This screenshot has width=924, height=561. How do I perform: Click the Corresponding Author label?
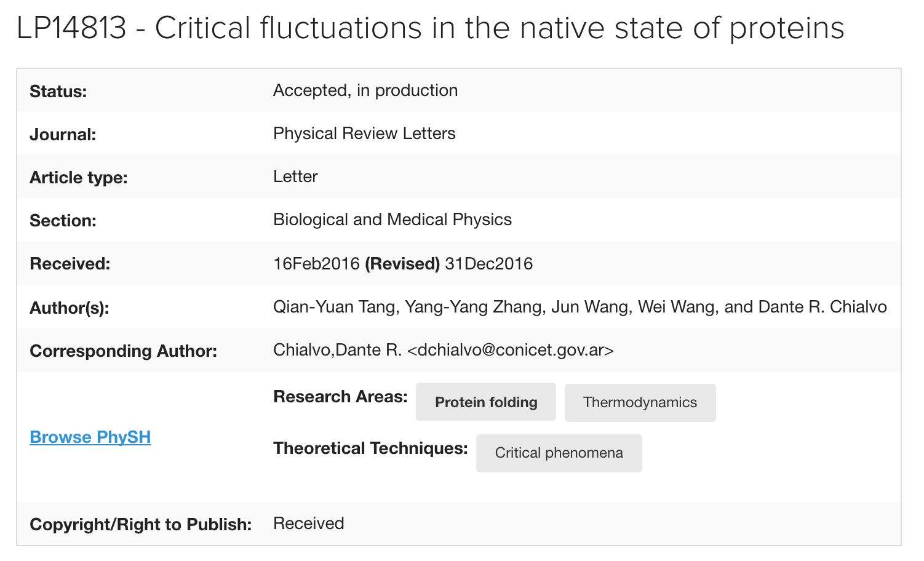pos(123,351)
